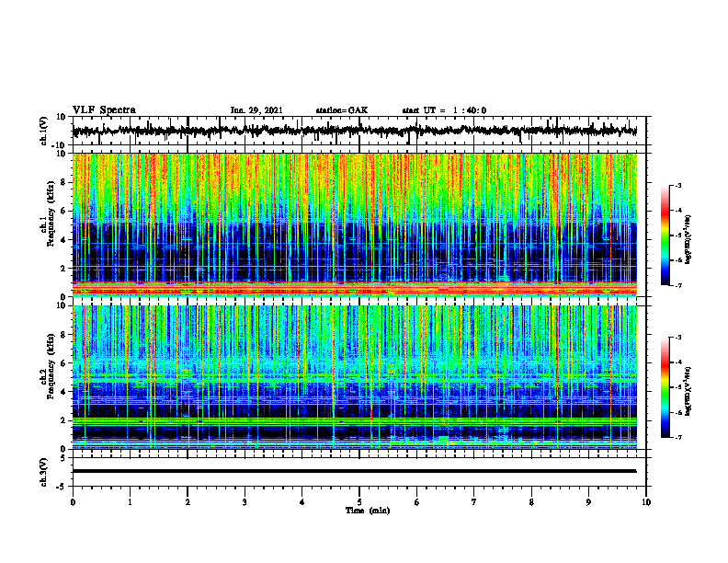Click the ch.2 spectrogram color scale bar
Viewport: 728px width, 563px height.
click(x=665, y=387)
